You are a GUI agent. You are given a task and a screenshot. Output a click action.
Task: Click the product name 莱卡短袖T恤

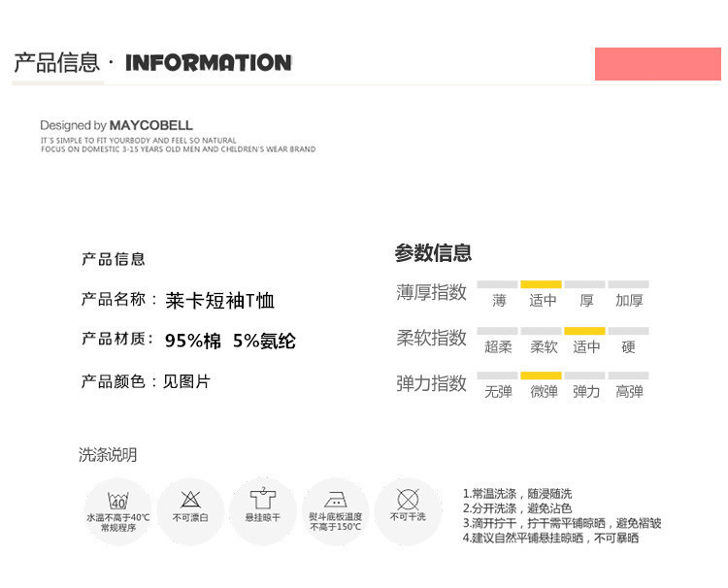click(x=220, y=301)
